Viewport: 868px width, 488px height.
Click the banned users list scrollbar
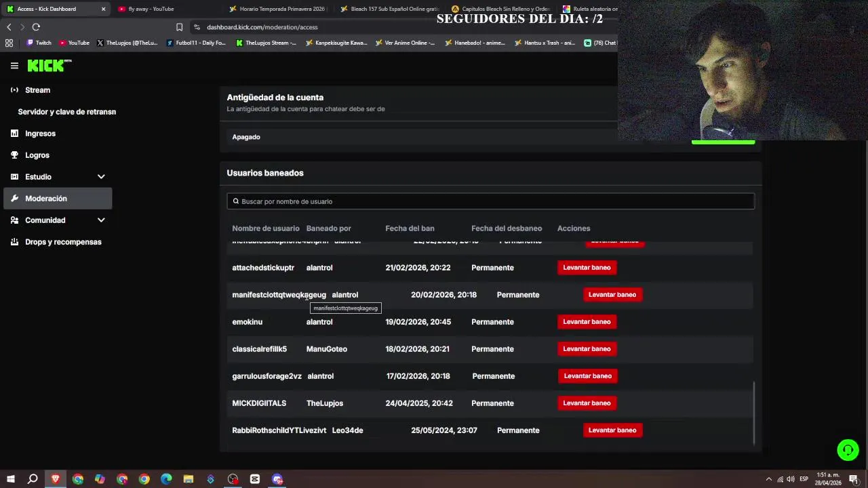[x=754, y=413]
